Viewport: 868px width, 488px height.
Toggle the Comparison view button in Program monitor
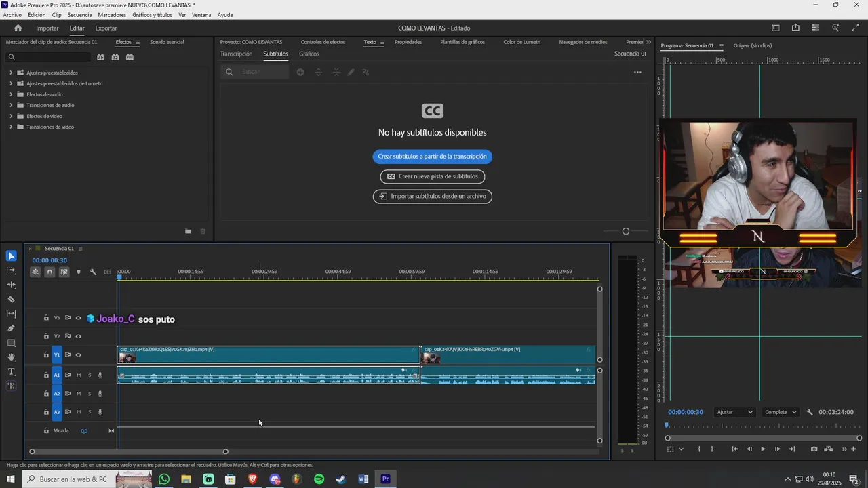(829, 449)
